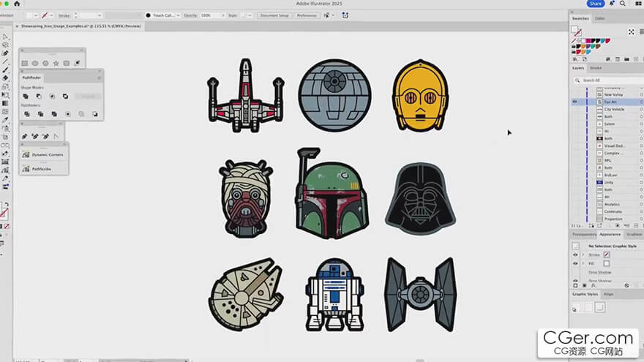The height and width of the screenshot is (362, 644).
Task: Switch to the Gradient tab
Action: pyautogui.click(x=634, y=234)
